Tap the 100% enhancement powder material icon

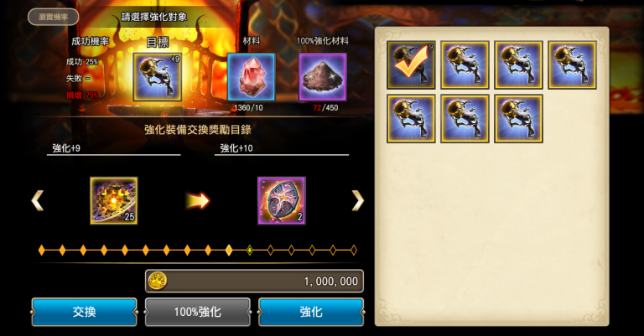pyautogui.click(x=322, y=77)
